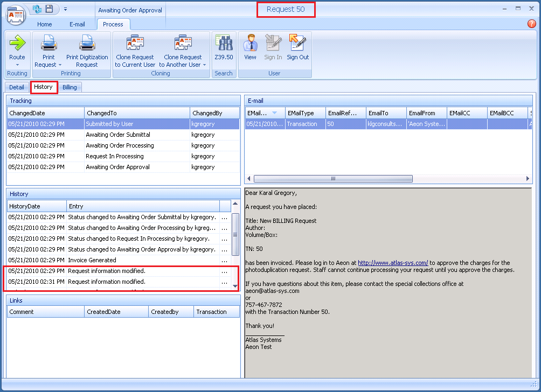Open the EMail column header dropdown
Viewport: 541px width, 392px height.
(x=274, y=113)
